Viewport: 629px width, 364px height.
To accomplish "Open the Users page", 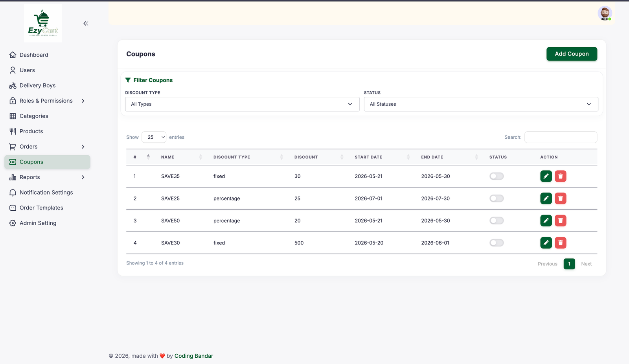I will [x=47, y=70].
